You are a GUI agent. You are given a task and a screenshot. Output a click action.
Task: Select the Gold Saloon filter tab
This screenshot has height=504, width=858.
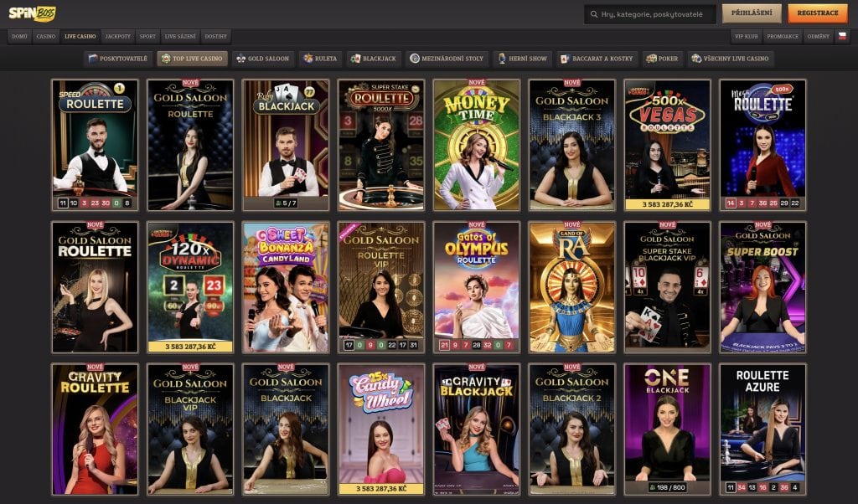click(x=262, y=59)
